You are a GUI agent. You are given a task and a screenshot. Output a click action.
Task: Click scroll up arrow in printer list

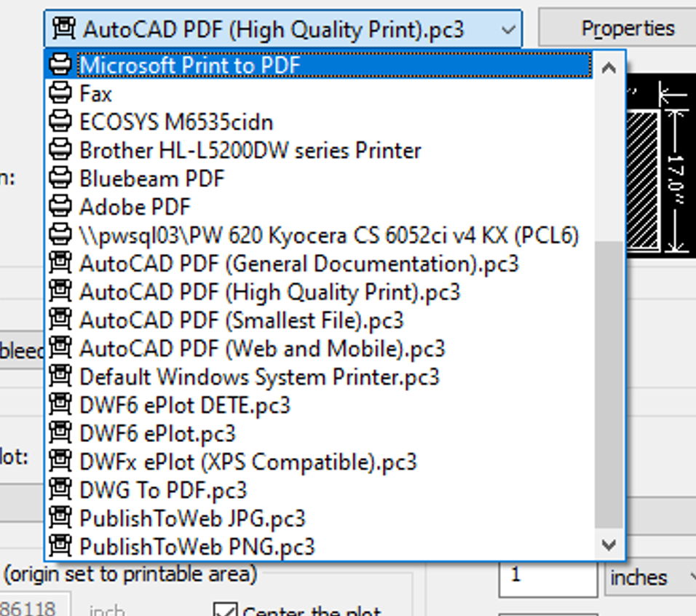coord(609,68)
